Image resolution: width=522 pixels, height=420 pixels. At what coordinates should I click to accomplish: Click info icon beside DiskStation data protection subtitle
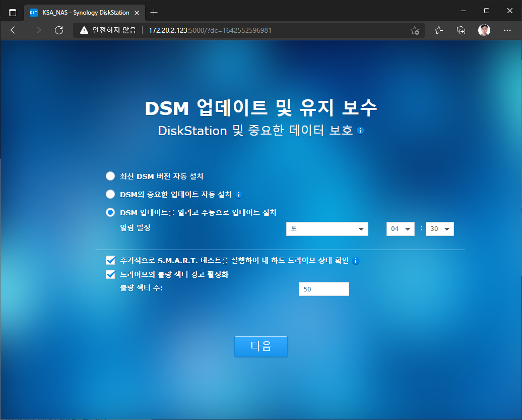(360, 131)
